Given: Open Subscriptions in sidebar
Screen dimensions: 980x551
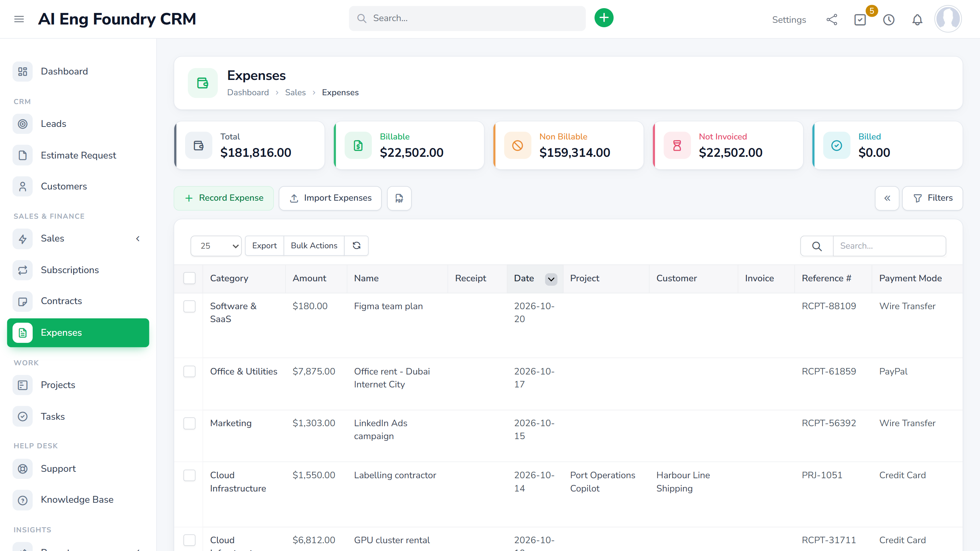Looking at the screenshot, I should tap(78, 270).
